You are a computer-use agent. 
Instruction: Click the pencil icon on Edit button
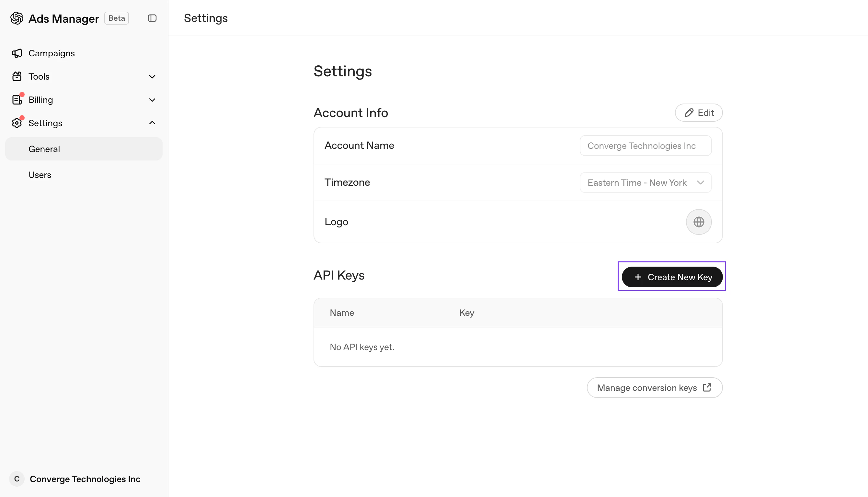(689, 113)
